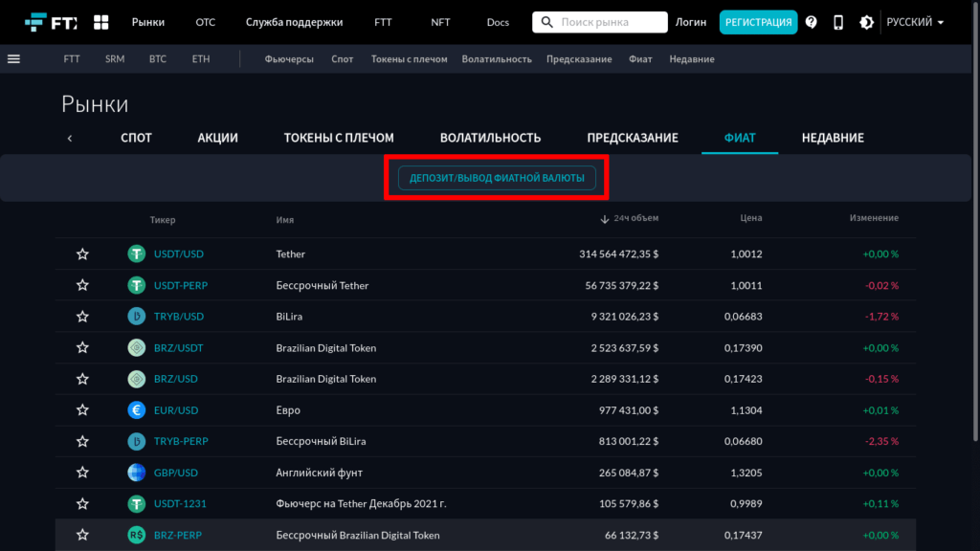Image resolution: width=980 pixels, height=551 pixels.
Task: Toggle favorite star for BRZ/USDT
Action: (82, 348)
